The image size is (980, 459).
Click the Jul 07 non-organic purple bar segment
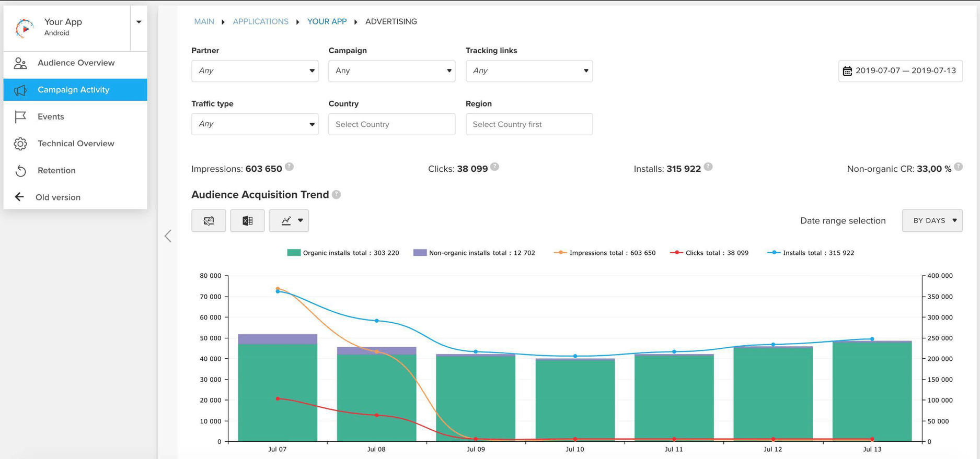point(278,339)
